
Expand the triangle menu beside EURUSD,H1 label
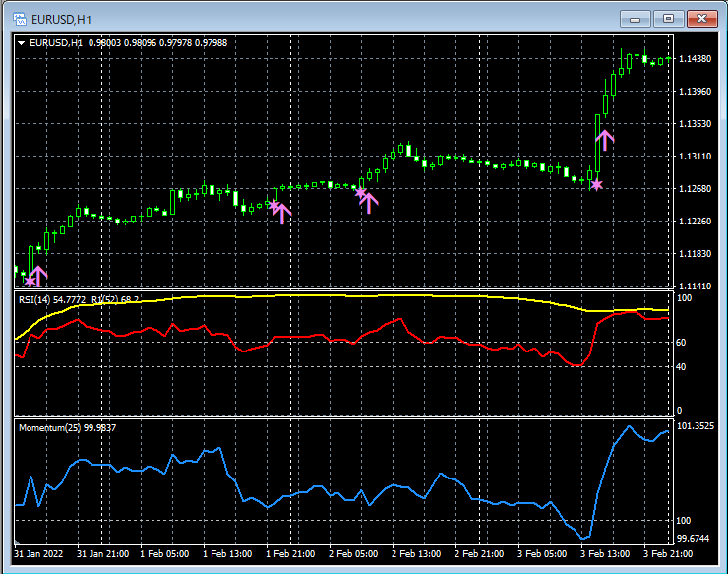click(x=22, y=42)
